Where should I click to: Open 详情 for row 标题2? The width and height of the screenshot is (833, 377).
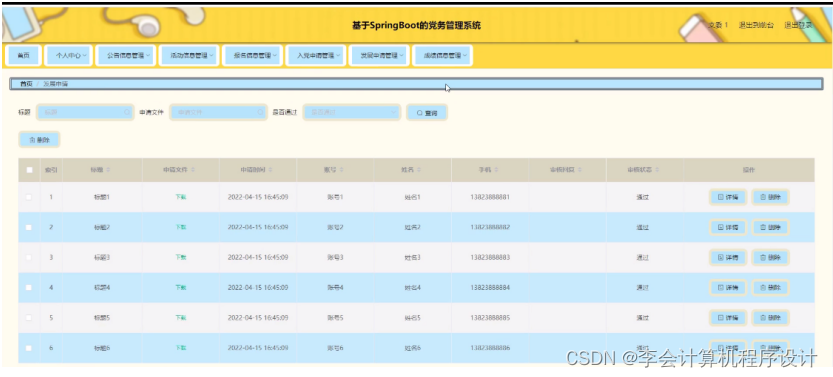pos(728,227)
